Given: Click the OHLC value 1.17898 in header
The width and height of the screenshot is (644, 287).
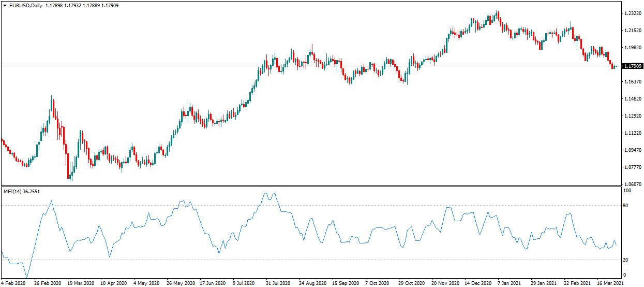Looking at the screenshot, I should pos(54,6).
